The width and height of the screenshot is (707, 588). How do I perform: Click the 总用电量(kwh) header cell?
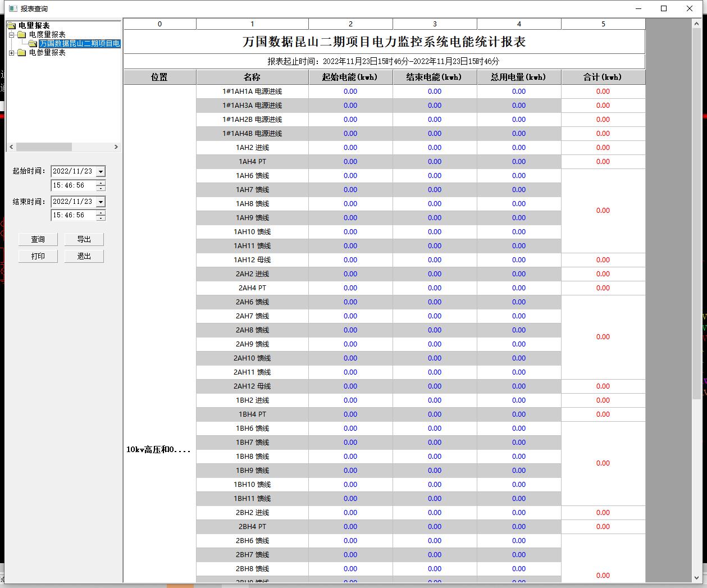(x=519, y=77)
